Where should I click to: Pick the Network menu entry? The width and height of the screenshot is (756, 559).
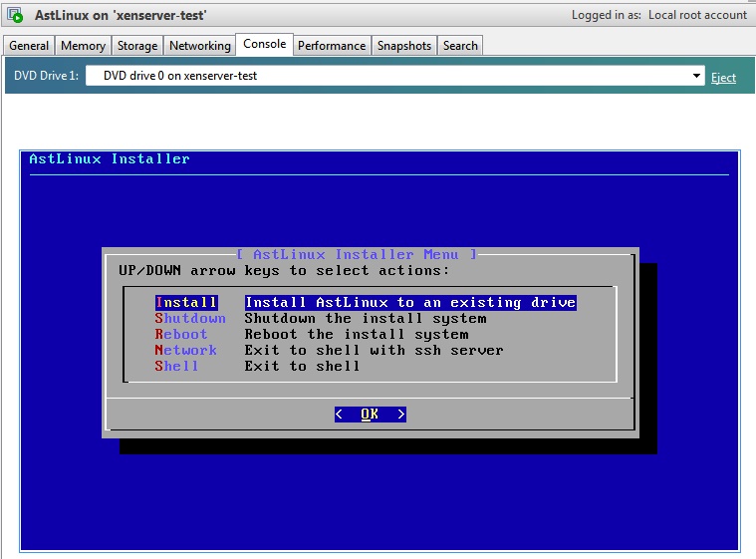tap(185, 350)
